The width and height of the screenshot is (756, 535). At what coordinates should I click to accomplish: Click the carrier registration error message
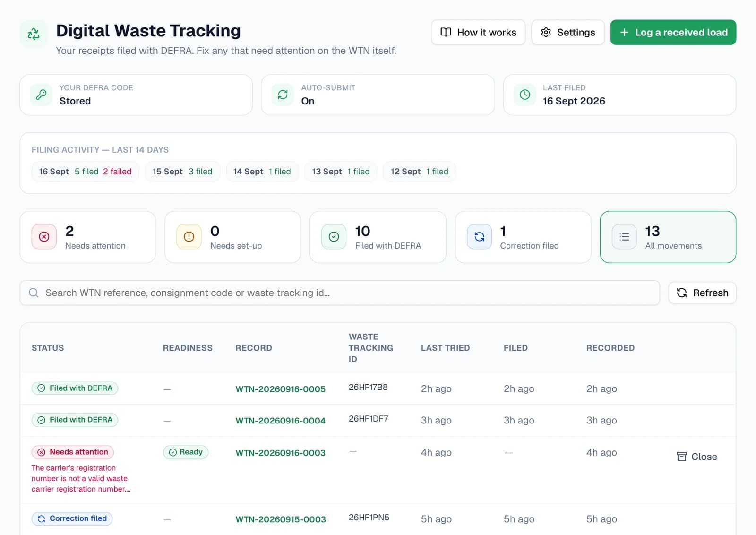click(x=81, y=478)
